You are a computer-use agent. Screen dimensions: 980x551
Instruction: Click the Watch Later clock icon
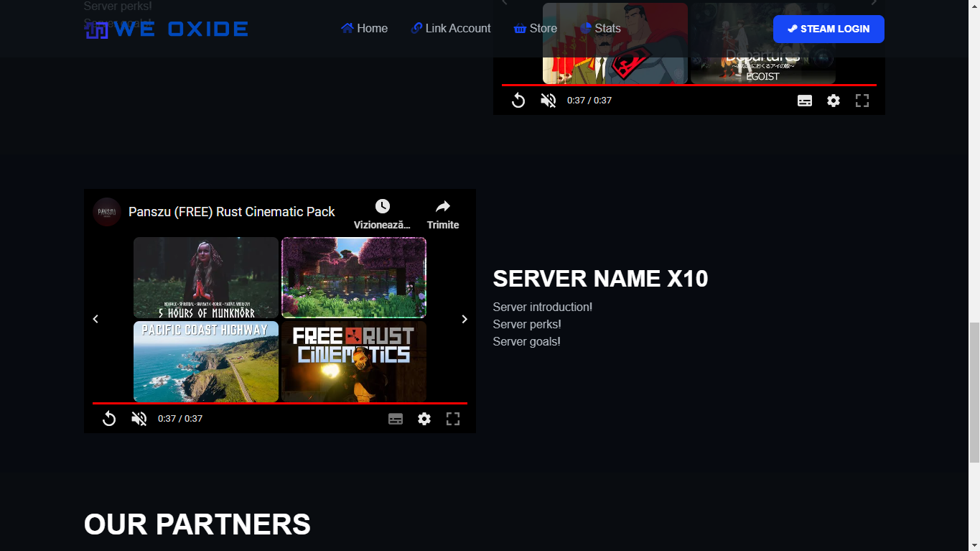coord(382,207)
